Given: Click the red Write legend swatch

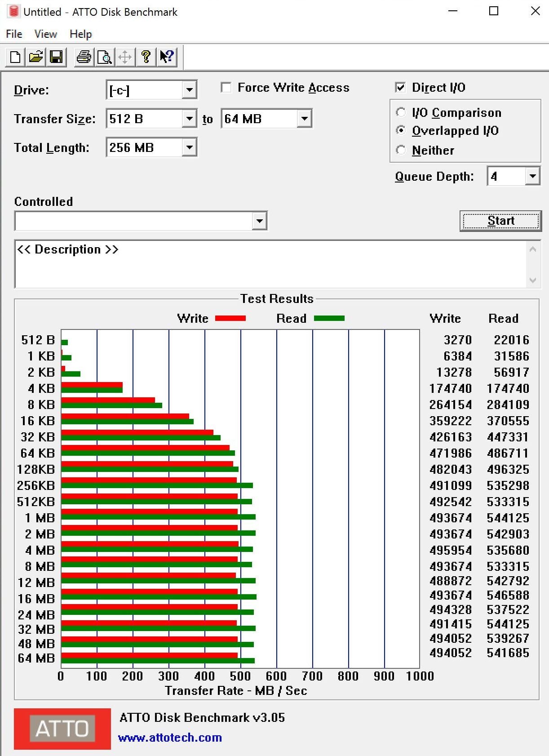Looking at the screenshot, I should tap(230, 318).
